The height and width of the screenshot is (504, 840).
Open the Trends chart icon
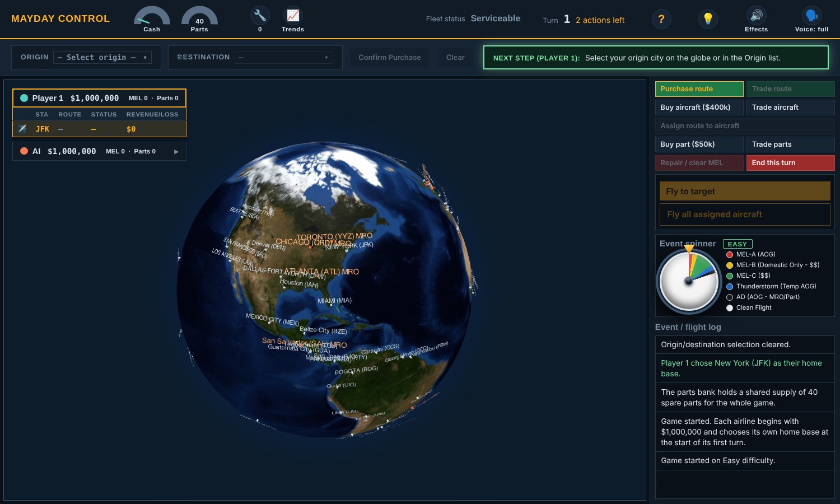pos(293,16)
